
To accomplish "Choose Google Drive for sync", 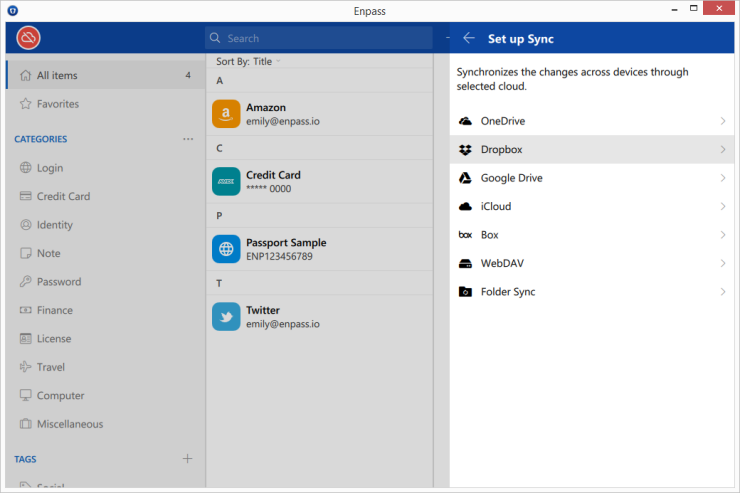I will 592,178.
